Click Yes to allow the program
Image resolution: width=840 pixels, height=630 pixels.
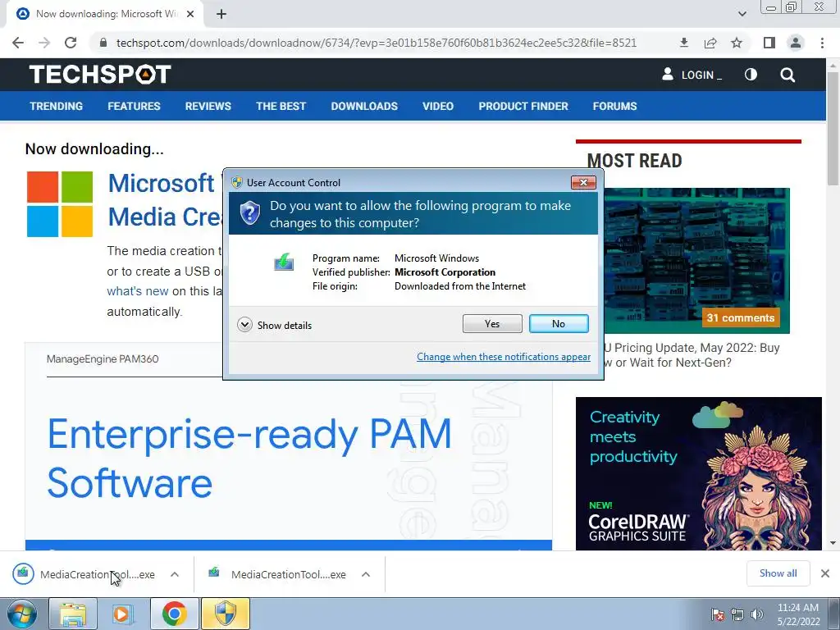click(x=492, y=323)
